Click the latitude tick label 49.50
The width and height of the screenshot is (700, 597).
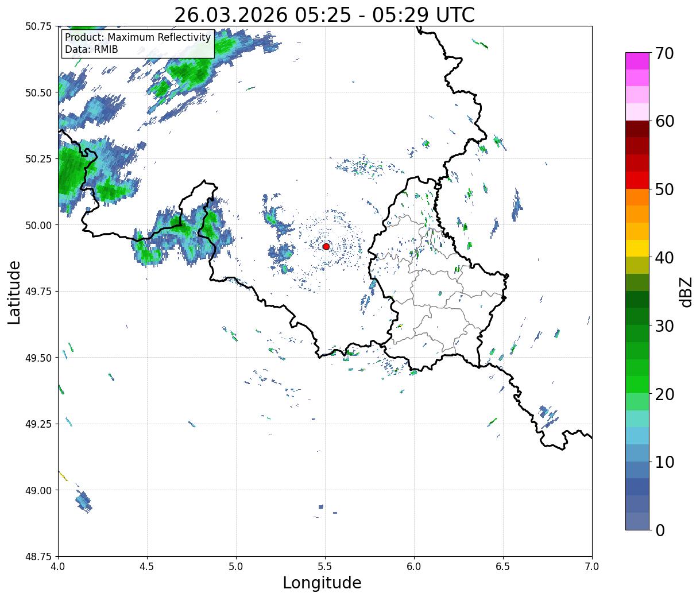38,358
